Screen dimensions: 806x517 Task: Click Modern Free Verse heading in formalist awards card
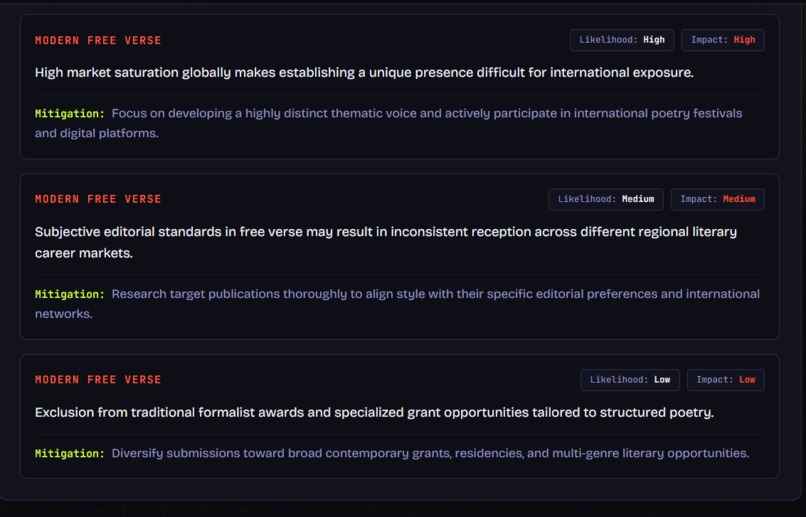98,380
